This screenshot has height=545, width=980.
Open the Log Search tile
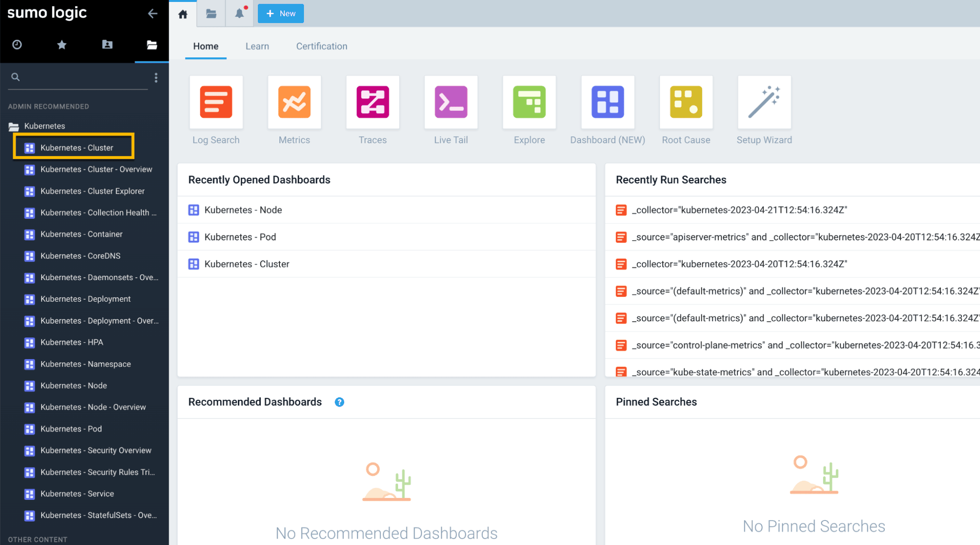point(216,102)
